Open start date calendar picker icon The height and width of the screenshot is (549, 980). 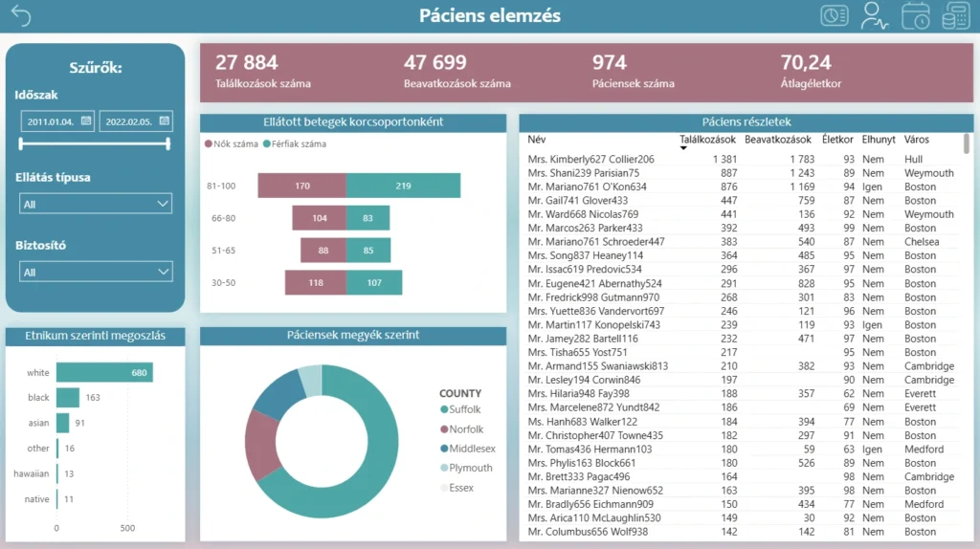click(x=86, y=121)
